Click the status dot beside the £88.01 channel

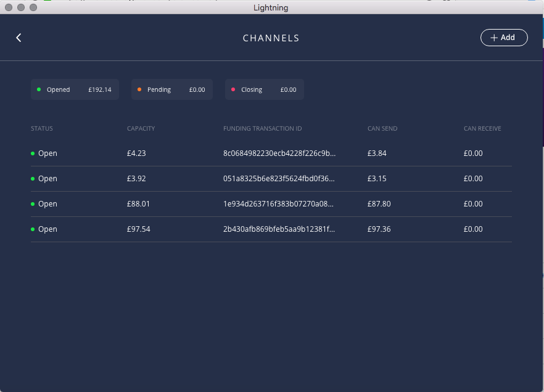(31, 203)
